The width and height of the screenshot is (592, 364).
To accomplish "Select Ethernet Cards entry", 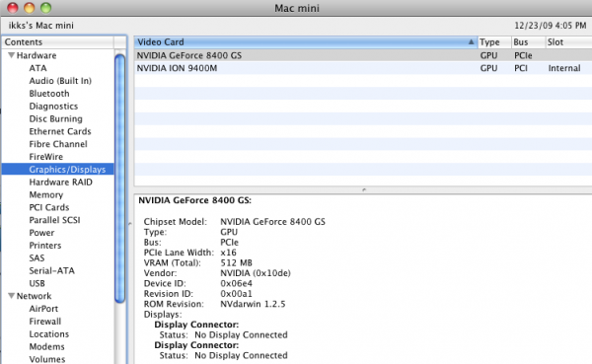I will pos(60,131).
